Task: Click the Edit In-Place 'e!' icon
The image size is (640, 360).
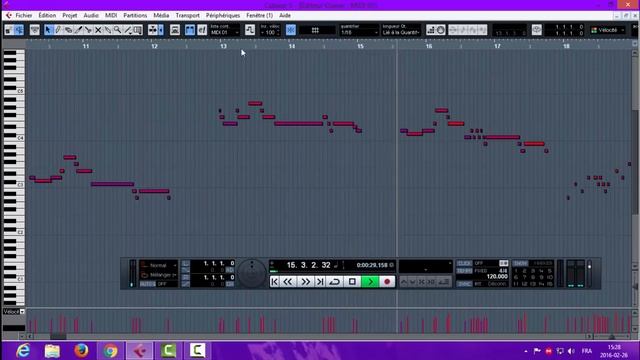Action: pyautogui.click(x=202, y=30)
